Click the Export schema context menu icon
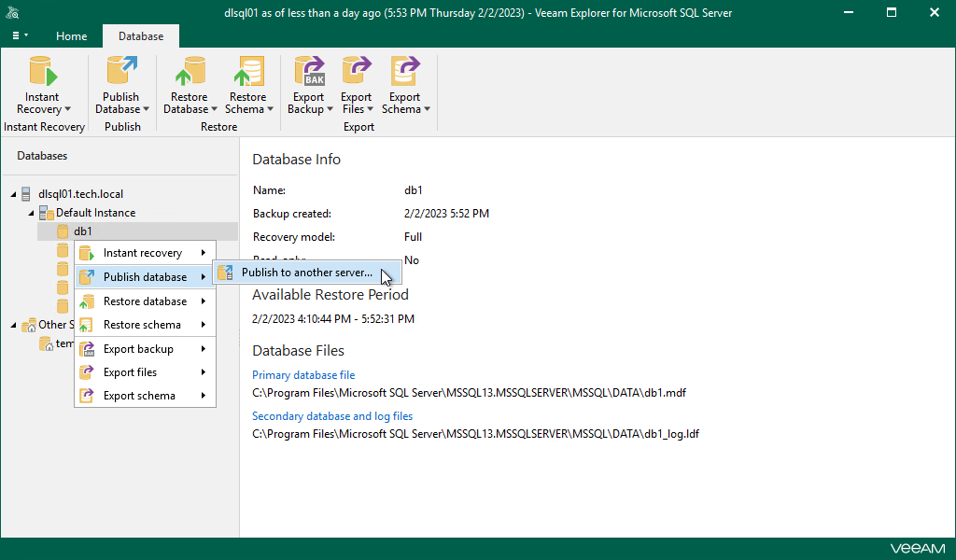956x560 pixels. point(87,396)
